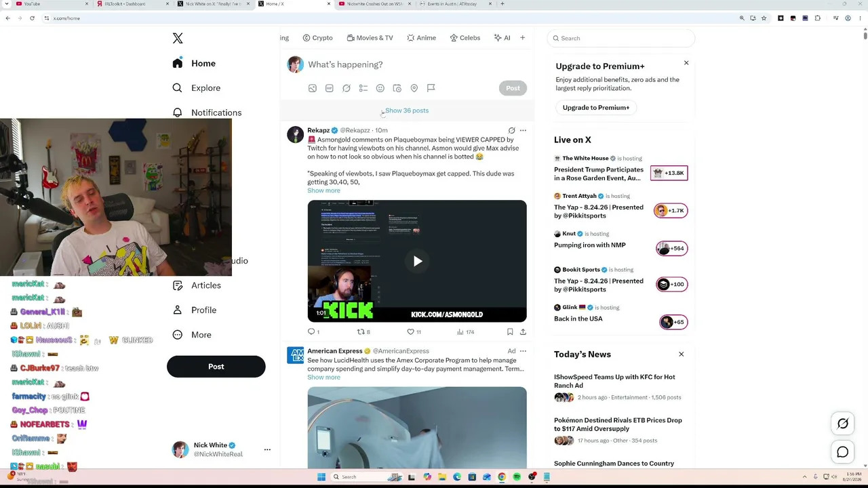868x488 pixels.
Task: Open Grok actions icon on Rekapz post
Action: coord(512,130)
